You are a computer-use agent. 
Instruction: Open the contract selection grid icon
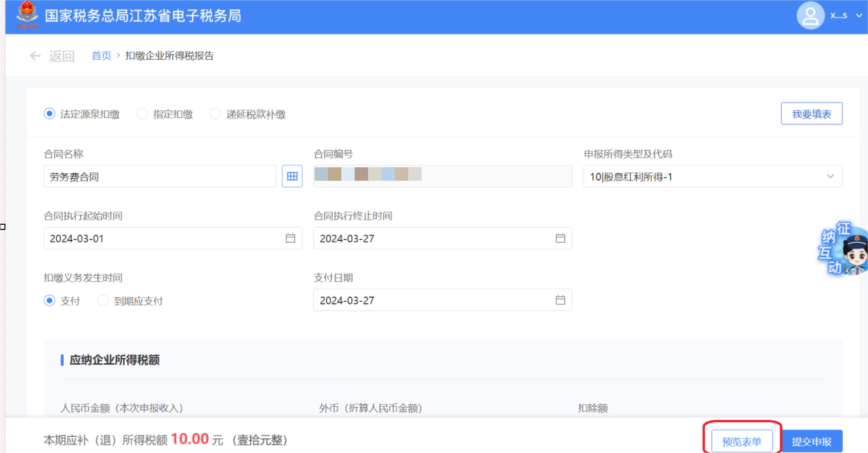pyautogui.click(x=292, y=176)
